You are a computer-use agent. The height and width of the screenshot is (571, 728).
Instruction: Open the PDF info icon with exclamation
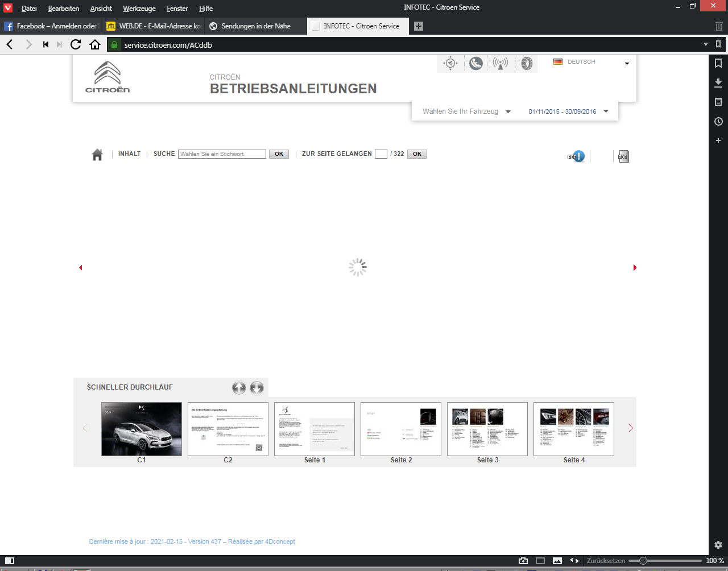click(x=576, y=156)
